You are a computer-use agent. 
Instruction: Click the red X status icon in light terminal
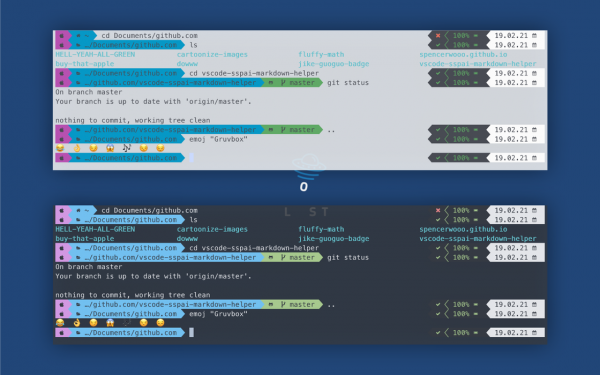[438, 36]
